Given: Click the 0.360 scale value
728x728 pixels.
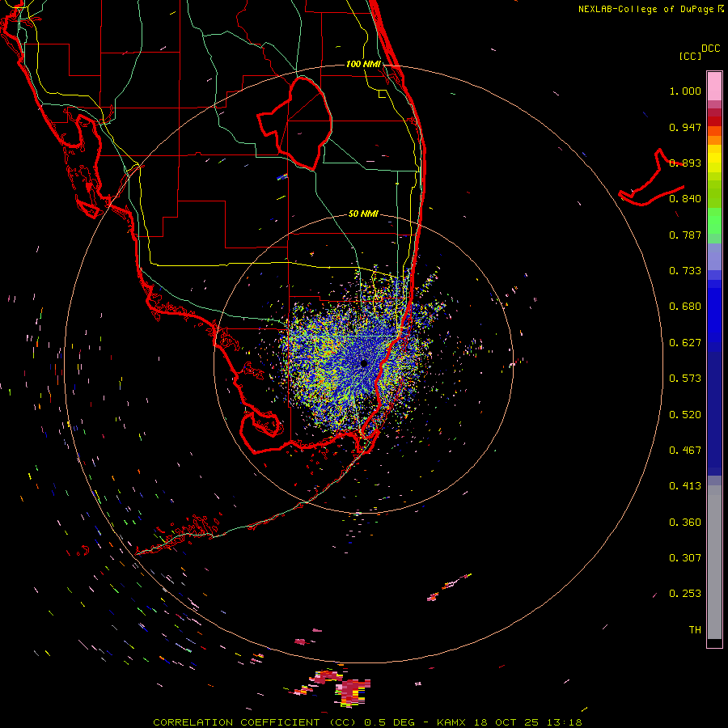Looking at the screenshot, I should point(685,522).
